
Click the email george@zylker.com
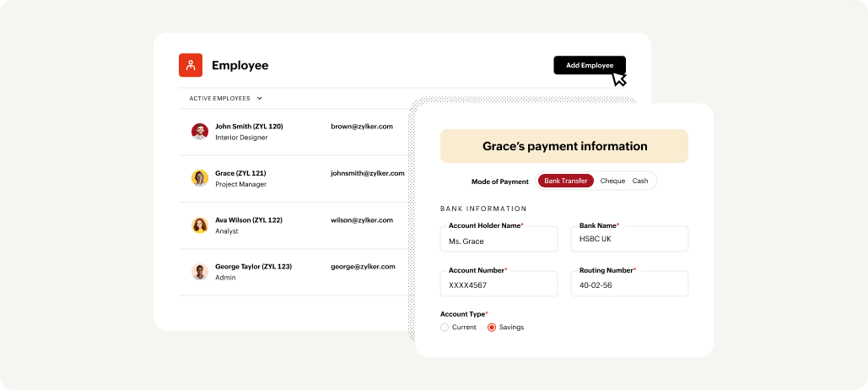click(363, 267)
